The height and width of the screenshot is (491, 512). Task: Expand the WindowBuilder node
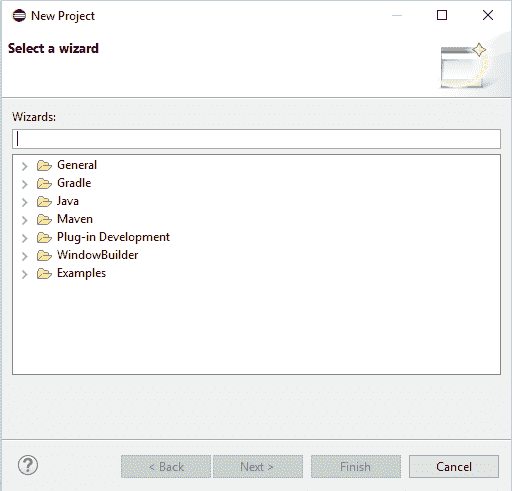[x=25, y=256]
